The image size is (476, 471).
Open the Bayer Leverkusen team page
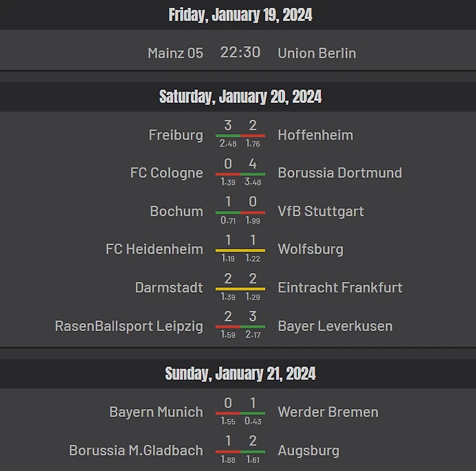tap(335, 326)
